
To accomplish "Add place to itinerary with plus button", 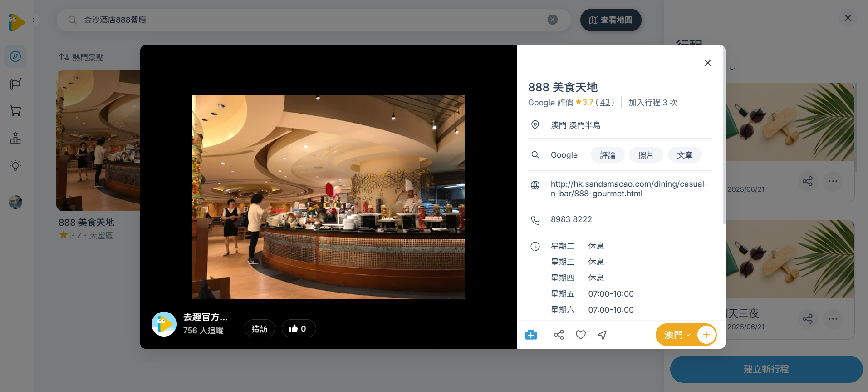I will click(706, 335).
